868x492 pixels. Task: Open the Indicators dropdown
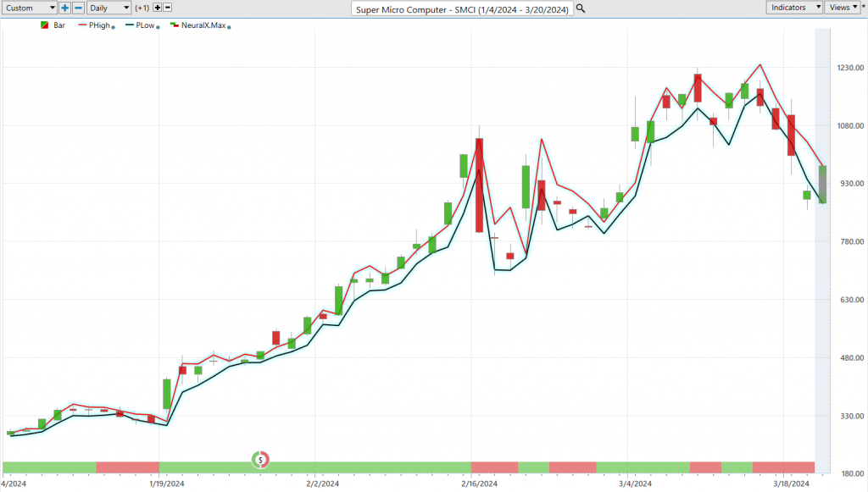click(794, 7)
